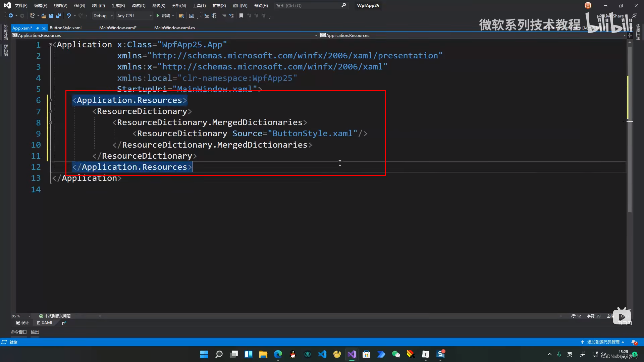This screenshot has height=362, width=644.
Task: Open the 工具(T) menu
Action: 199,5
